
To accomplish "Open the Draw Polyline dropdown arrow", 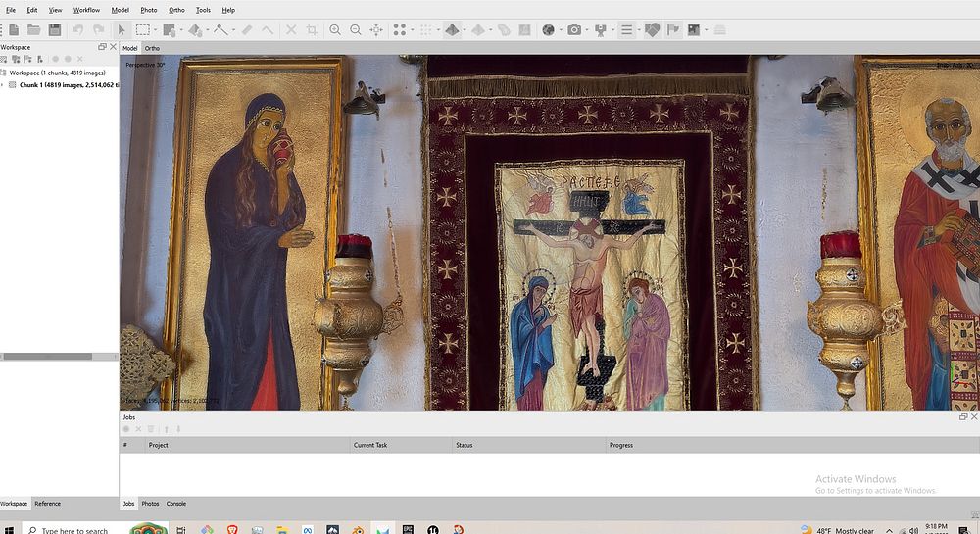I will [x=234, y=30].
